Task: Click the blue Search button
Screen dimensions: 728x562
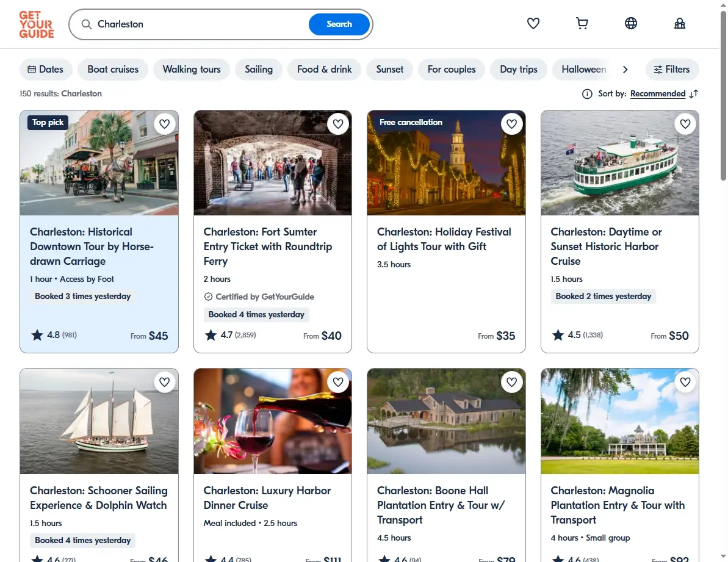Action: (x=339, y=24)
